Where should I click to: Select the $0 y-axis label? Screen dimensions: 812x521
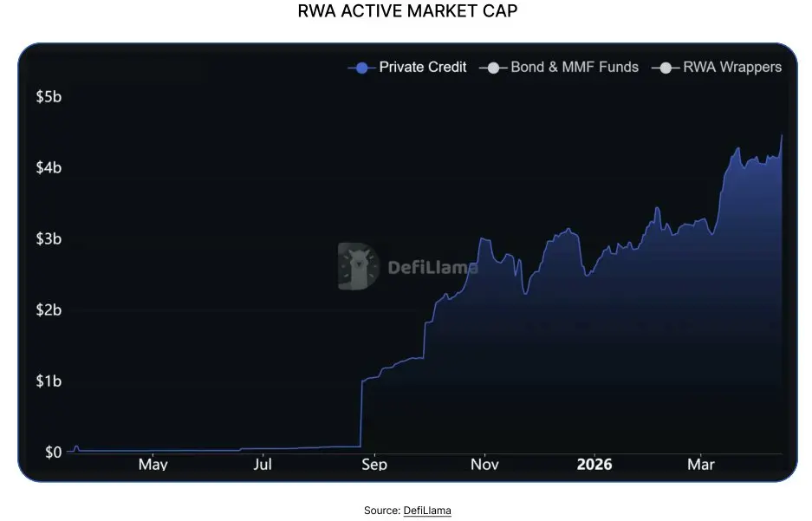(54, 453)
